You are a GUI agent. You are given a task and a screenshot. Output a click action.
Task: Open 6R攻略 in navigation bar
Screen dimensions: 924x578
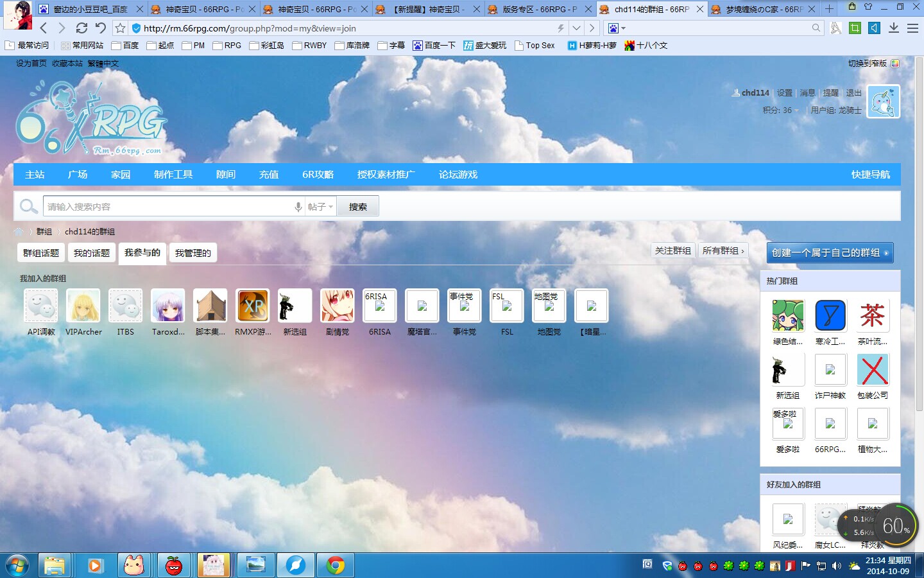[318, 175]
